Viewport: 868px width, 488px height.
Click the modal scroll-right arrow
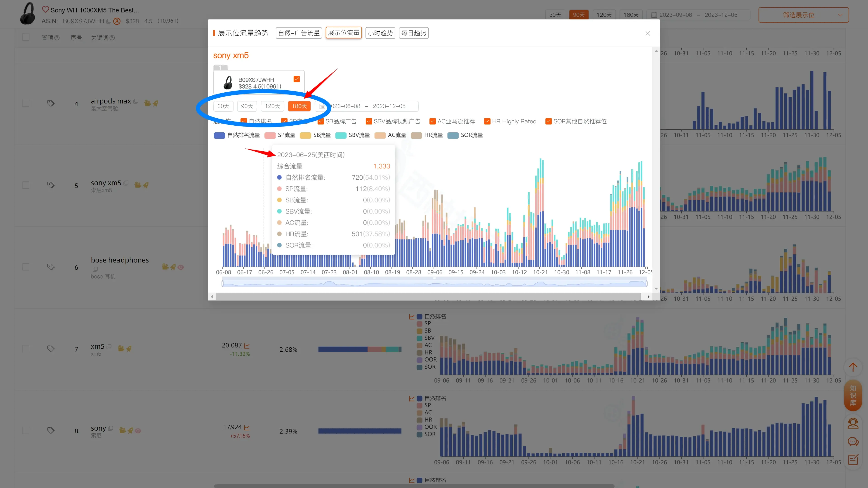[x=648, y=297]
